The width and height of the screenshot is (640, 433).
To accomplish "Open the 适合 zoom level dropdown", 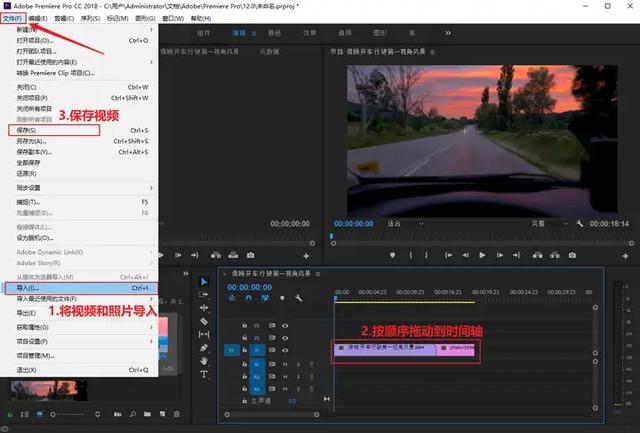I will (406, 224).
